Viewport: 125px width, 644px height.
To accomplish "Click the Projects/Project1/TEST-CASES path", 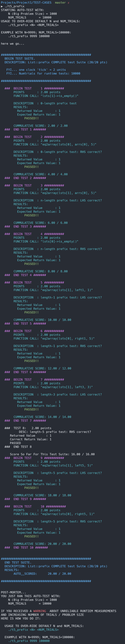I will click(x=26, y=2).
